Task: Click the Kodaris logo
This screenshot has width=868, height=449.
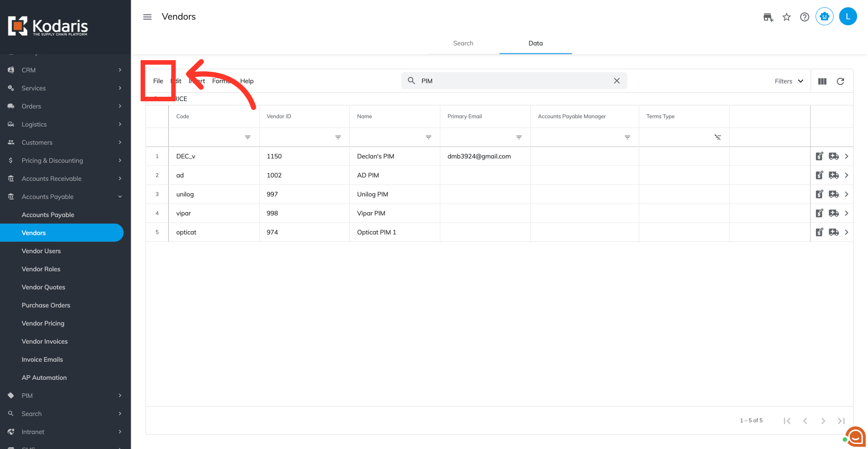Action: click(x=48, y=26)
